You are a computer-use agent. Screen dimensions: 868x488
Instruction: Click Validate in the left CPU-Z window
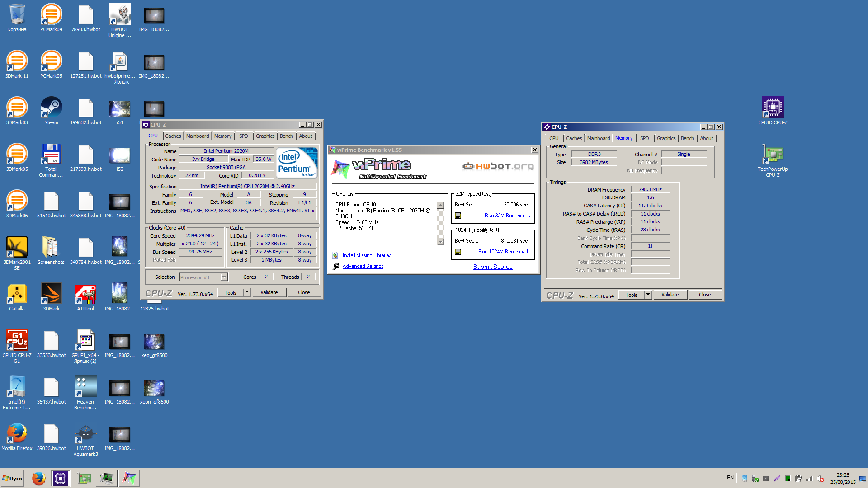click(269, 292)
